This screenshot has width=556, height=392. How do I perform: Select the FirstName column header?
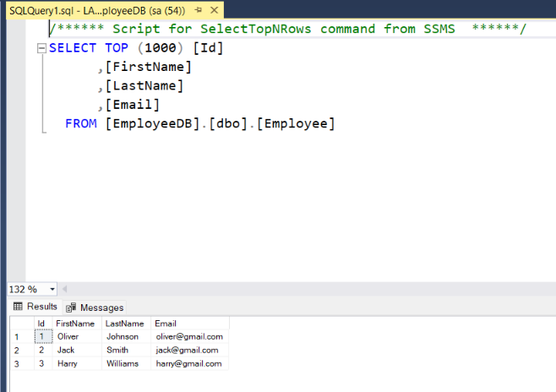click(77, 324)
